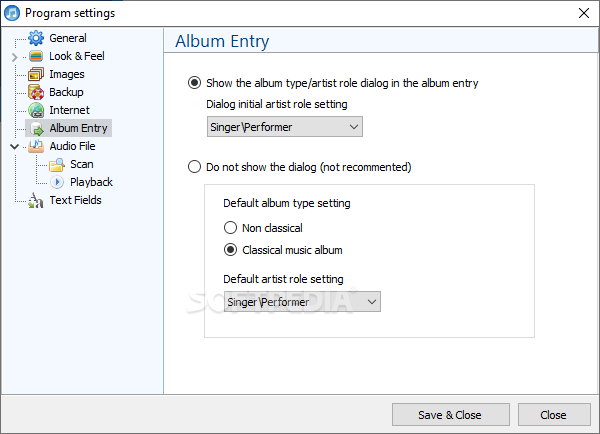Viewport: 600px width, 434px height.
Task: Expand the Look & Feel tree node
Action: pyautogui.click(x=15, y=57)
